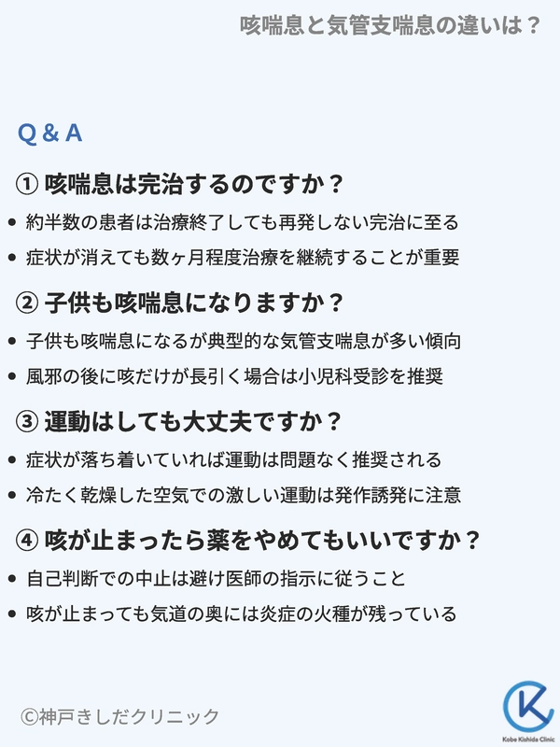Click the circled number ④ marker
Image resolution: width=560 pixels, height=747 pixels.
pyautogui.click(x=28, y=541)
